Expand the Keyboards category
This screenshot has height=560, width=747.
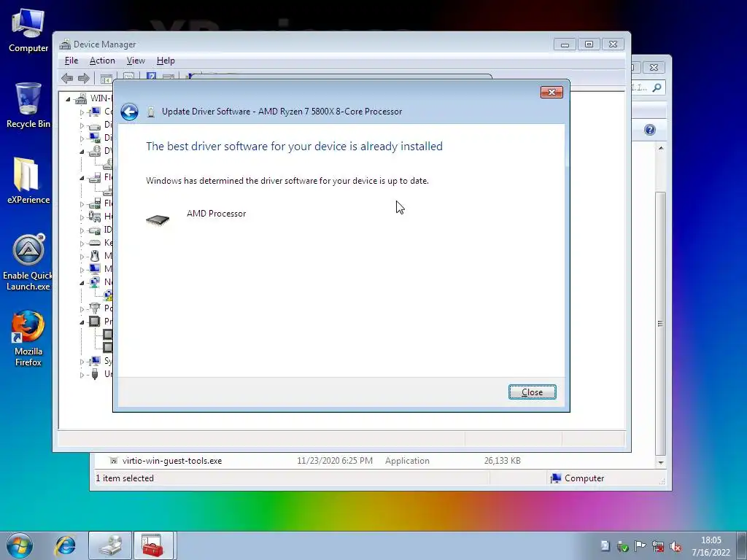point(82,244)
